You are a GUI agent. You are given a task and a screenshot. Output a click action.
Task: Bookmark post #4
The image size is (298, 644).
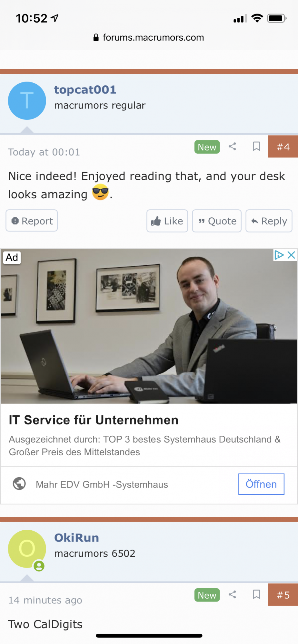pos(256,147)
